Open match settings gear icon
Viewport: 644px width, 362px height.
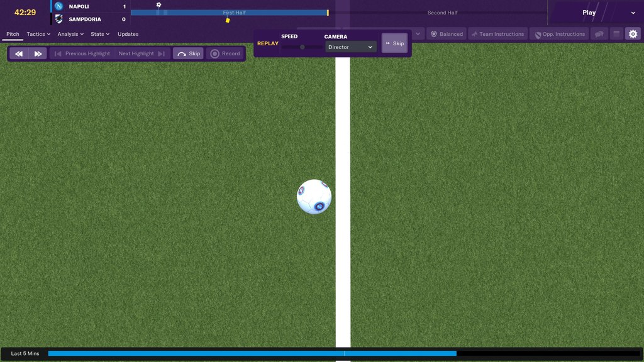click(633, 34)
